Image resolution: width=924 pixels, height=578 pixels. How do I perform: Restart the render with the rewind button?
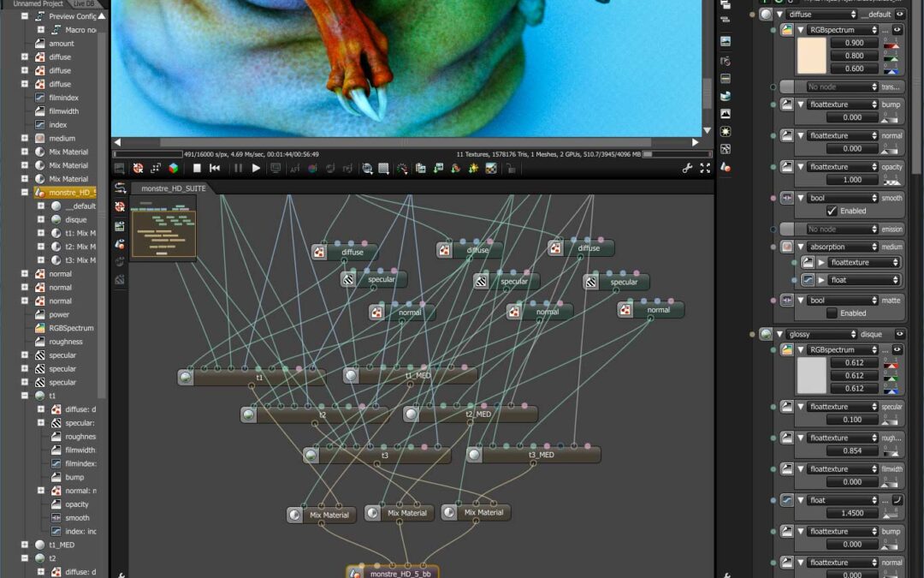[x=215, y=169]
